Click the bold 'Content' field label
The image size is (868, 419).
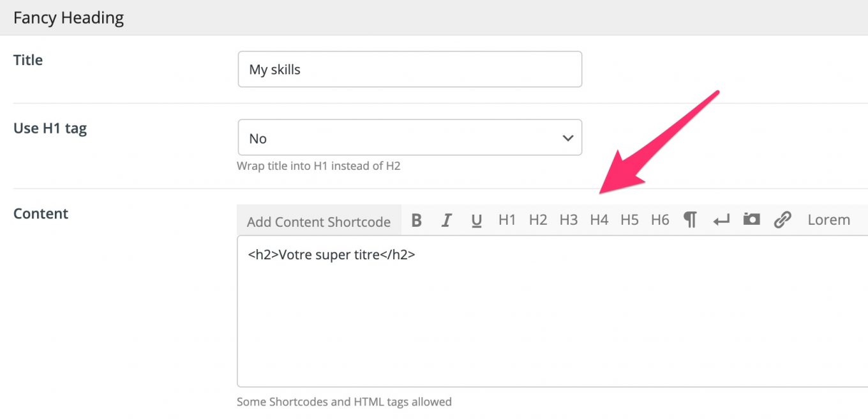point(41,214)
